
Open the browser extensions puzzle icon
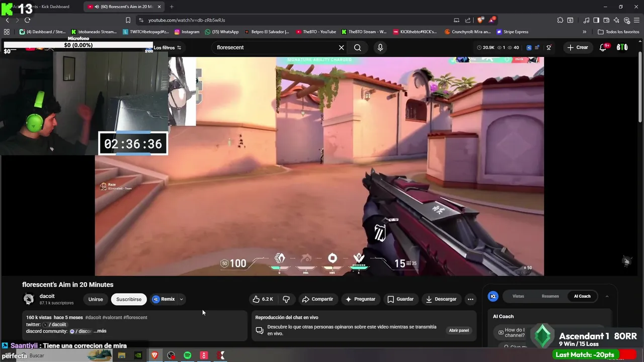560,20
